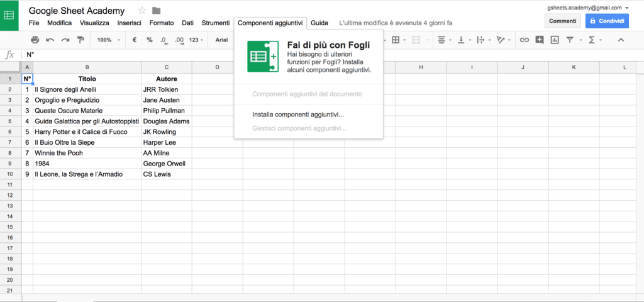The height and width of the screenshot is (302, 644).
Task: Expand the horizontal align dropdown arrow
Action: click(450, 40)
